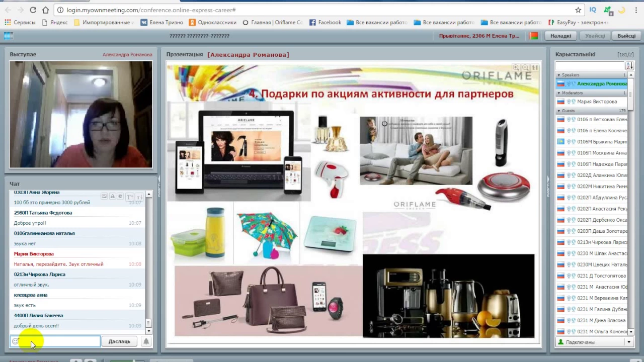644x362 pixels.
Task: Open the emoji picker in chat input
Action: 16,341
